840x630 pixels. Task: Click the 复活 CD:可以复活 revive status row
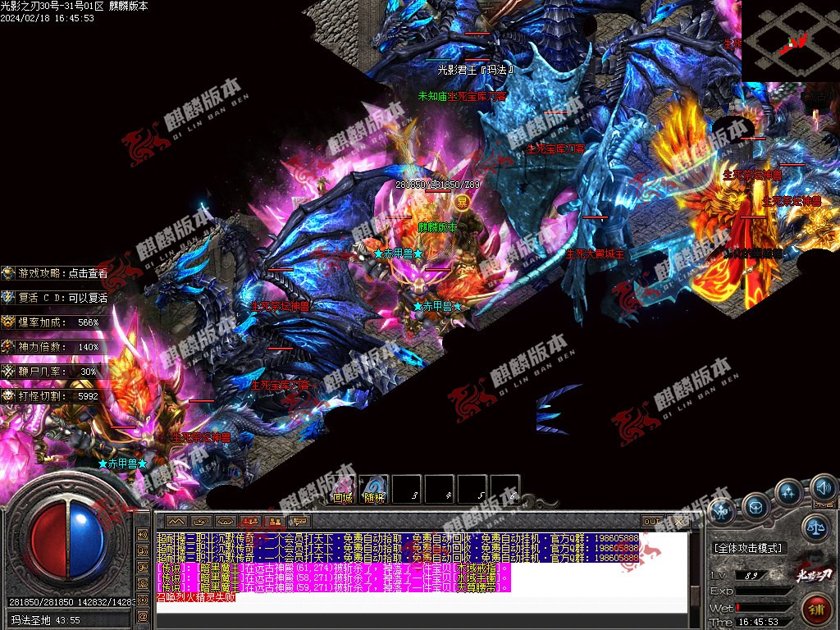(55, 298)
